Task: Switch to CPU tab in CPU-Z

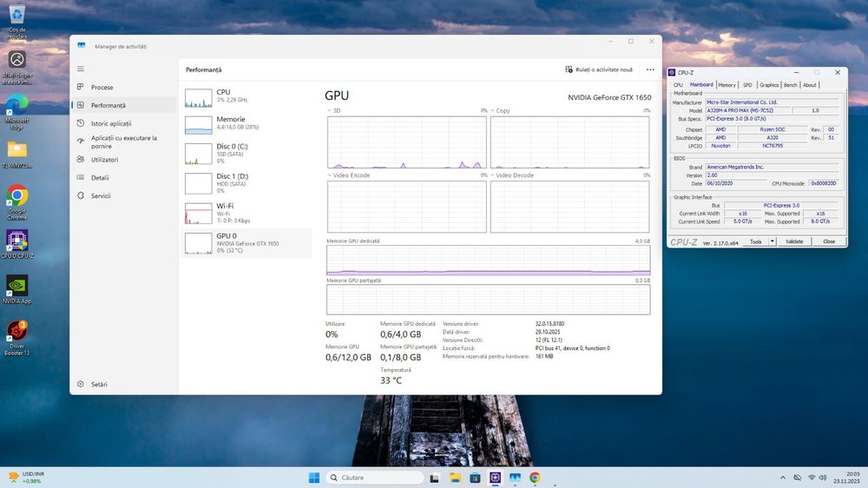Action: (678, 85)
